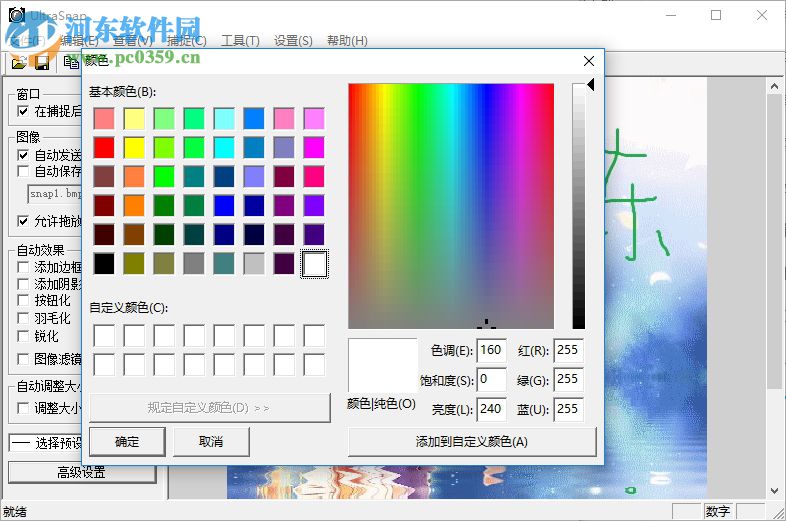This screenshot has width=786, height=521.
Task: Click the Copy toolbar icon
Action: pyautogui.click(x=71, y=62)
